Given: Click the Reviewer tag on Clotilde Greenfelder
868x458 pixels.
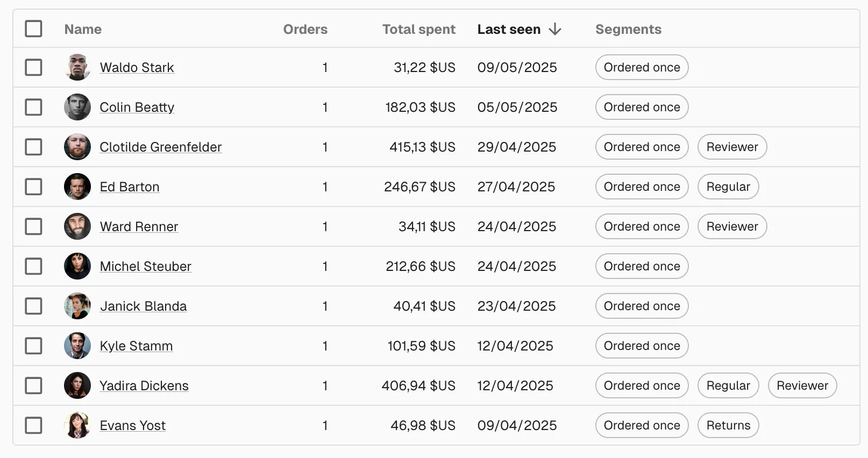Looking at the screenshot, I should tap(732, 147).
